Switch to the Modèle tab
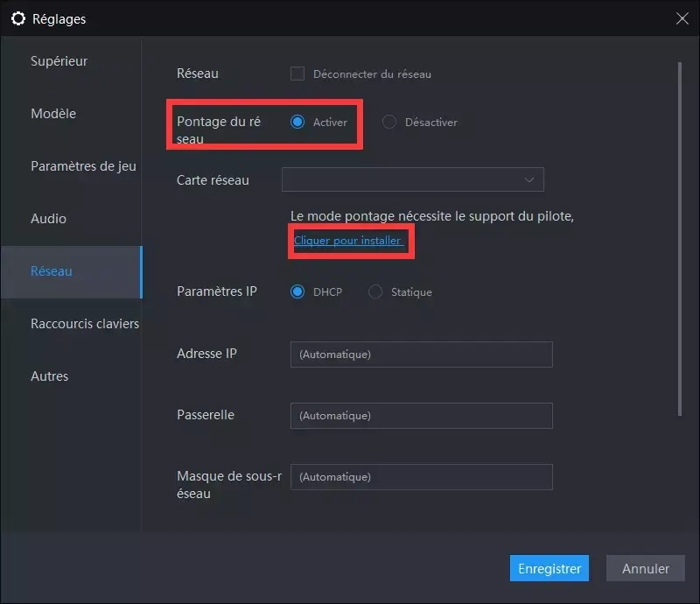 (x=53, y=114)
